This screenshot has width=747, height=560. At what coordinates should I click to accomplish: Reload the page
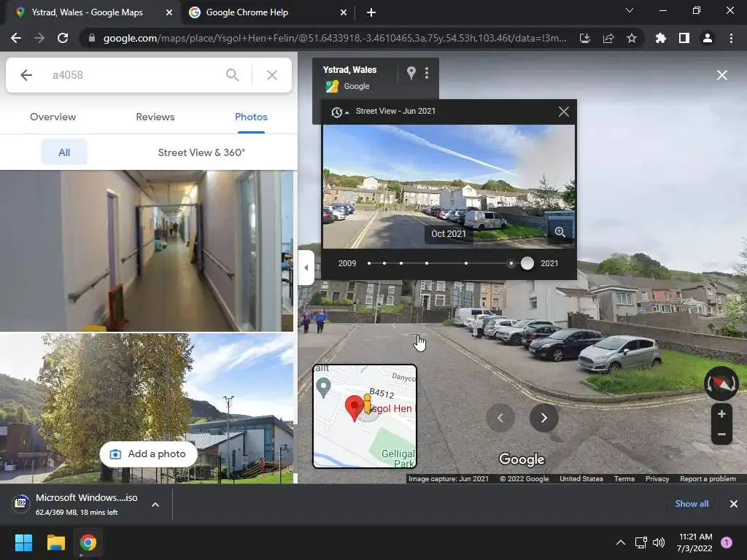click(63, 38)
